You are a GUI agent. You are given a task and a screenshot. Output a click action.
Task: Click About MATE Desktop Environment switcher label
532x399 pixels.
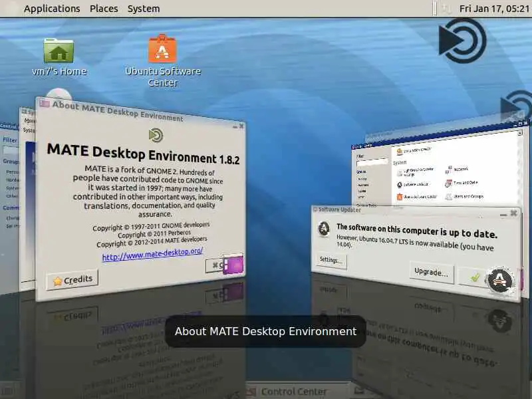[x=265, y=331]
